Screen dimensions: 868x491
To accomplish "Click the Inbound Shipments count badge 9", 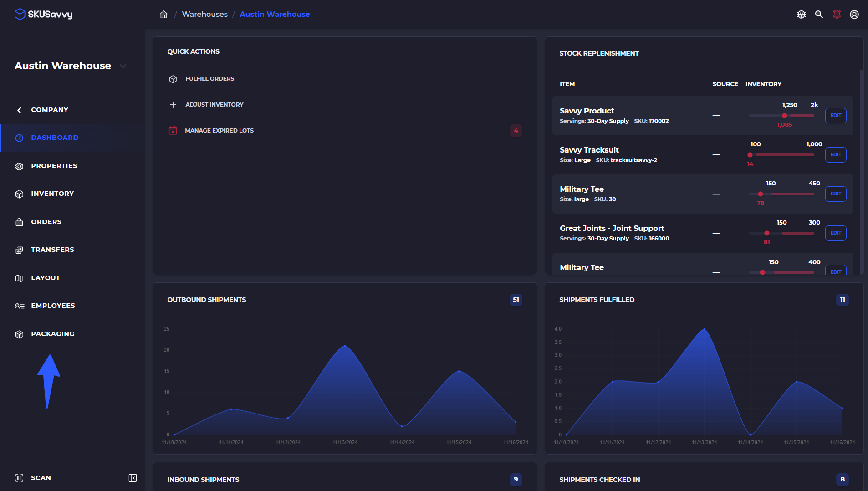I will 516,479.
